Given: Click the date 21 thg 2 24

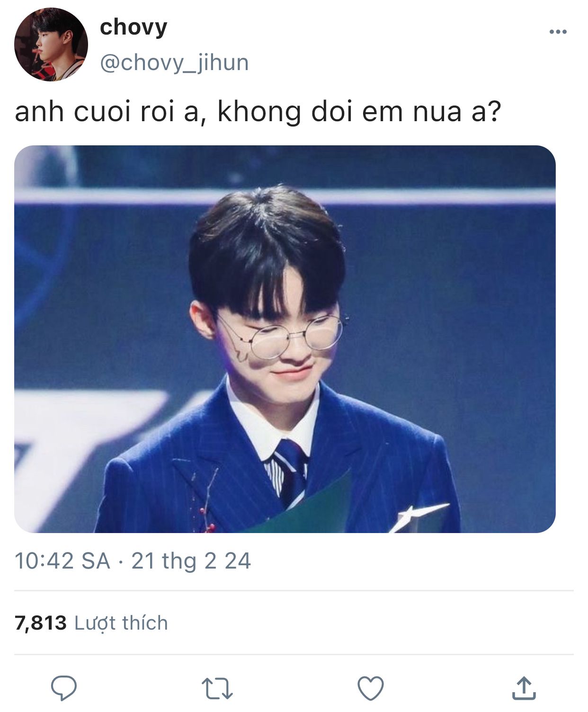Looking at the screenshot, I should 191,561.
